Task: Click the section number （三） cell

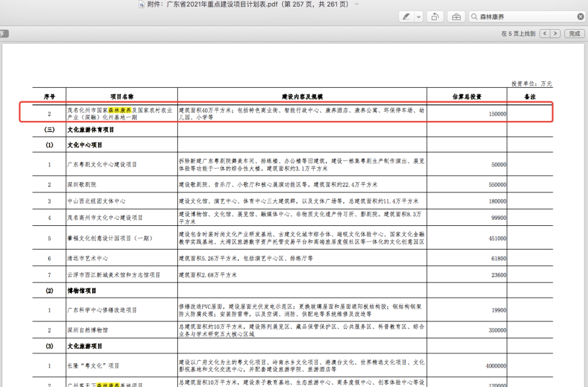Action: pos(49,130)
